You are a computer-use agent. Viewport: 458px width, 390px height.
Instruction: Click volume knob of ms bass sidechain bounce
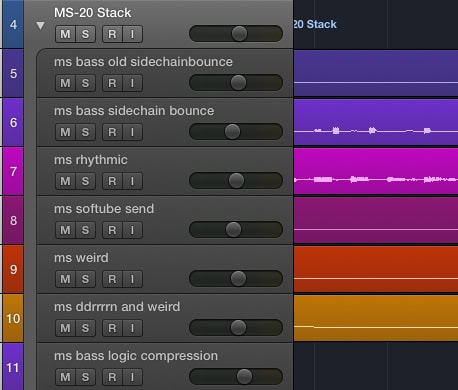click(x=232, y=132)
